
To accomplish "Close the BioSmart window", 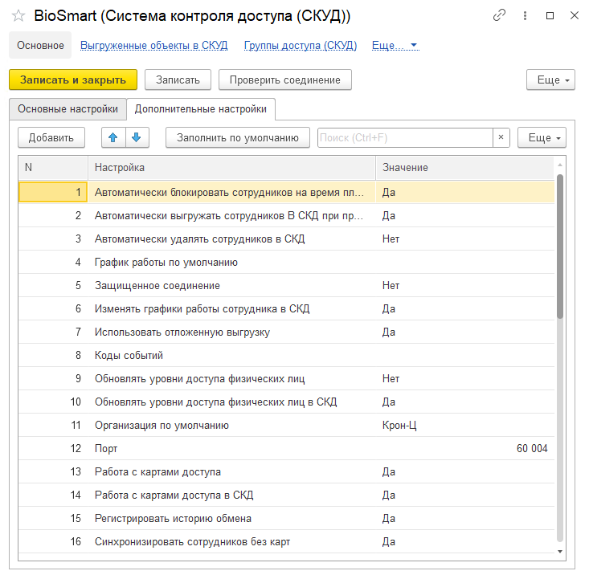I will [574, 15].
